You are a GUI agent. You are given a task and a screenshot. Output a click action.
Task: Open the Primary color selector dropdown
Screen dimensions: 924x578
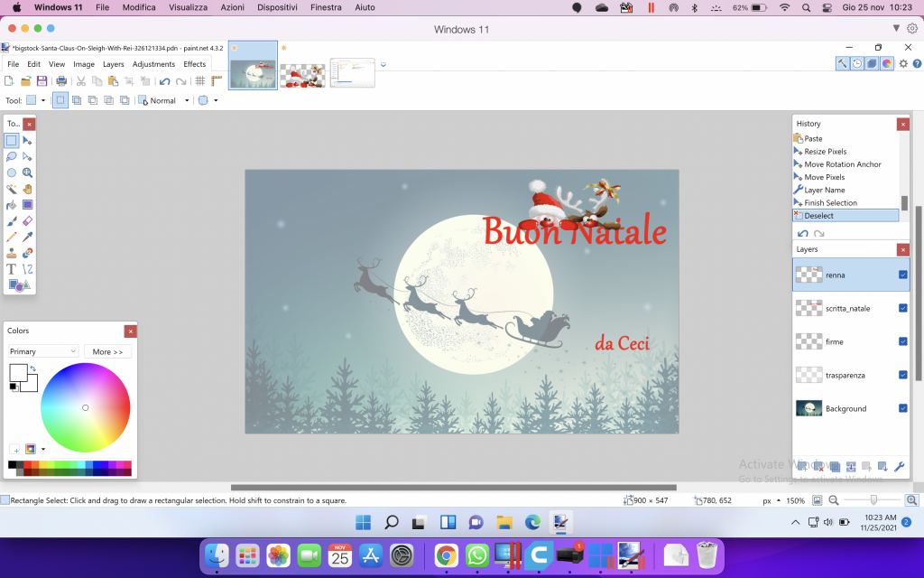(43, 351)
